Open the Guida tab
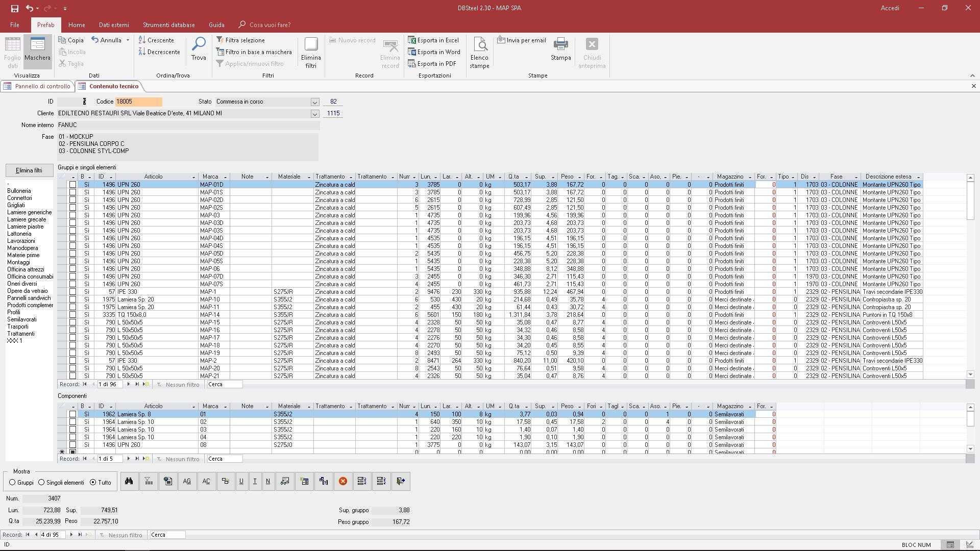Image resolution: width=980 pixels, height=551 pixels. click(x=216, y=24)
